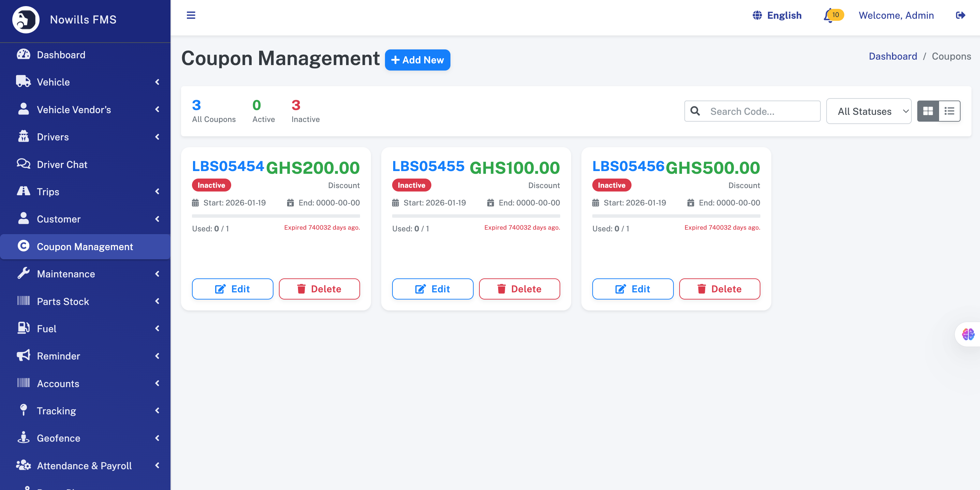Click the logout arrow icon

pos(960,15)
